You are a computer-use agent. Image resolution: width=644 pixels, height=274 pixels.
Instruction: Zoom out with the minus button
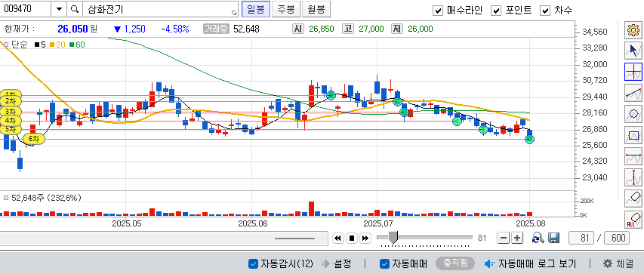tap(504, 238)
